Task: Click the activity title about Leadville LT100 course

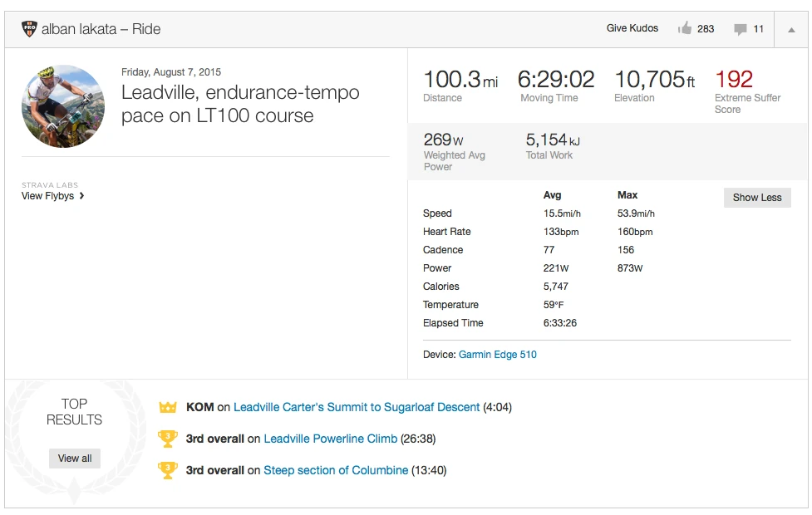Action: click(x=240, y=104)
